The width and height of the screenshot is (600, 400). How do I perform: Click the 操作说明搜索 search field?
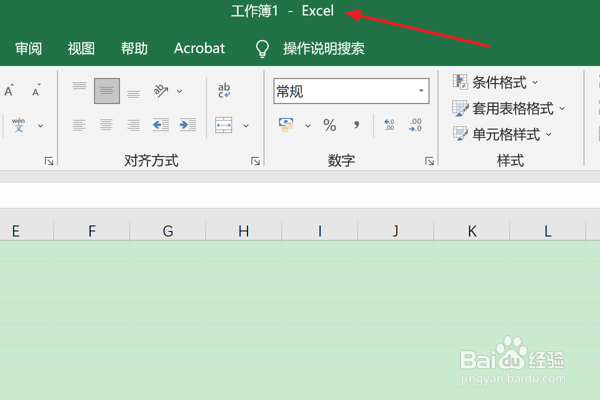(x=324, y=49)
